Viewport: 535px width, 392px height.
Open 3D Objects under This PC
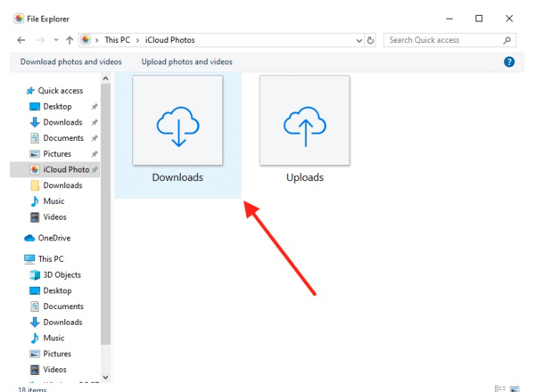point(62,274)
